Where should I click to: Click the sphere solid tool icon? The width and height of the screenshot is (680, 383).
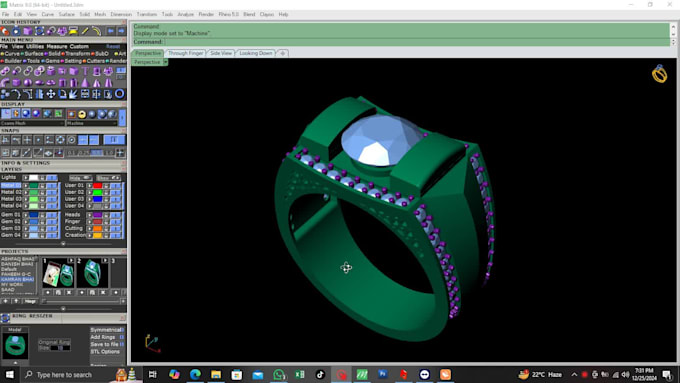[28, 82]
